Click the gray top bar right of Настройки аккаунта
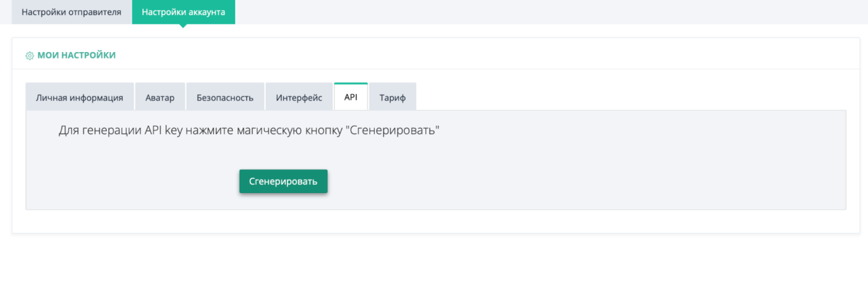 coord(542,12)
